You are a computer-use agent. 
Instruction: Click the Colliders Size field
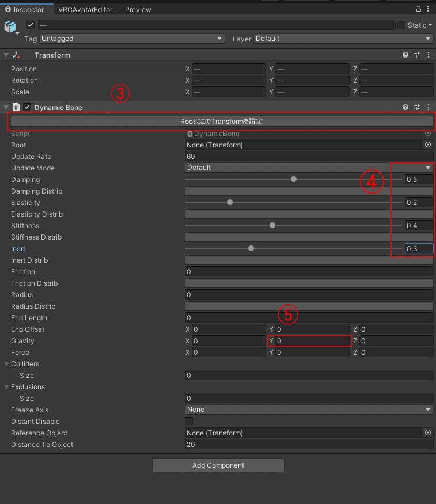click(x=309, y=376)
